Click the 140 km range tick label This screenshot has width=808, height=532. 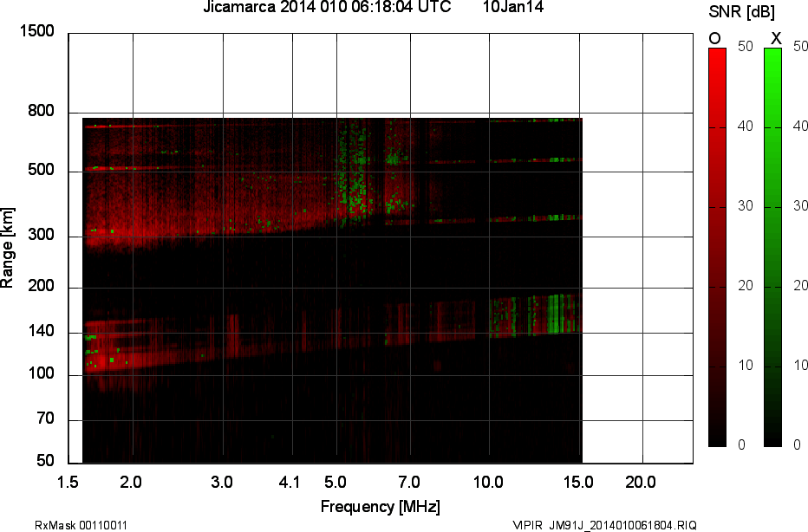(x=41, y=331)
